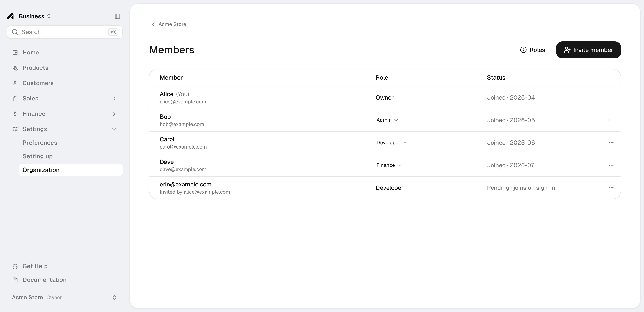Open the Products page
644x312 pixels.
pyautogui.click(x=35, y=68)
